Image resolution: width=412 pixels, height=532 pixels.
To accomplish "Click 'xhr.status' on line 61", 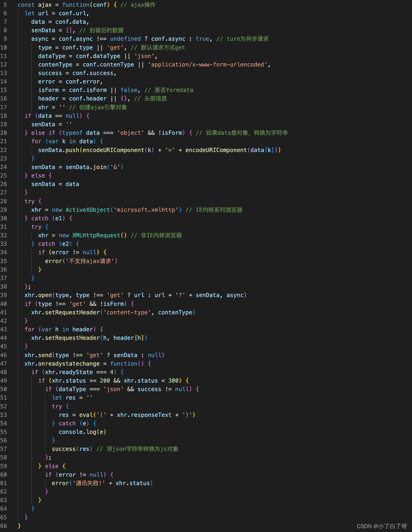I will point(133,483).
